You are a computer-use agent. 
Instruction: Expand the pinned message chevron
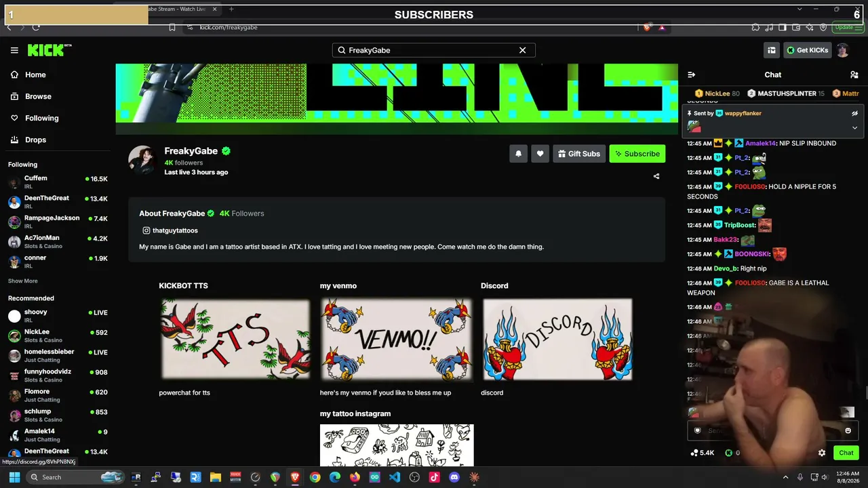854,127
